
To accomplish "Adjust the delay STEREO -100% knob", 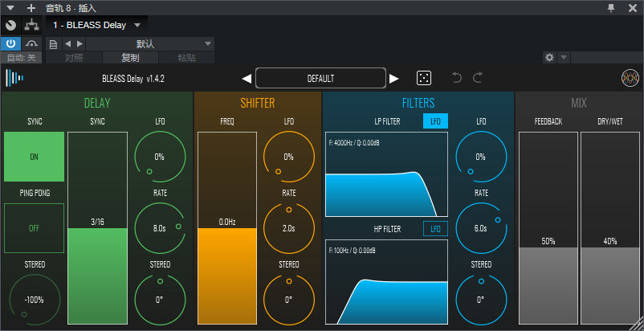I will pyautogui.click(x=35, y=300).
